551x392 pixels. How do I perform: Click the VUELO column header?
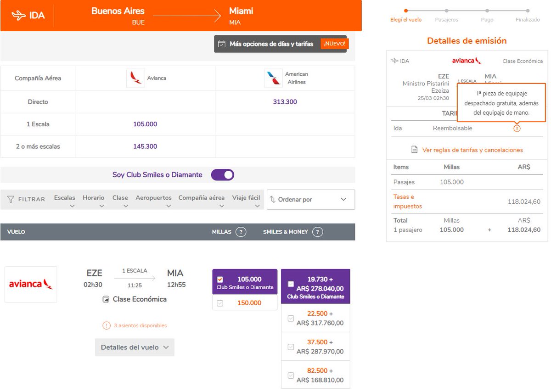coord(16,232)
